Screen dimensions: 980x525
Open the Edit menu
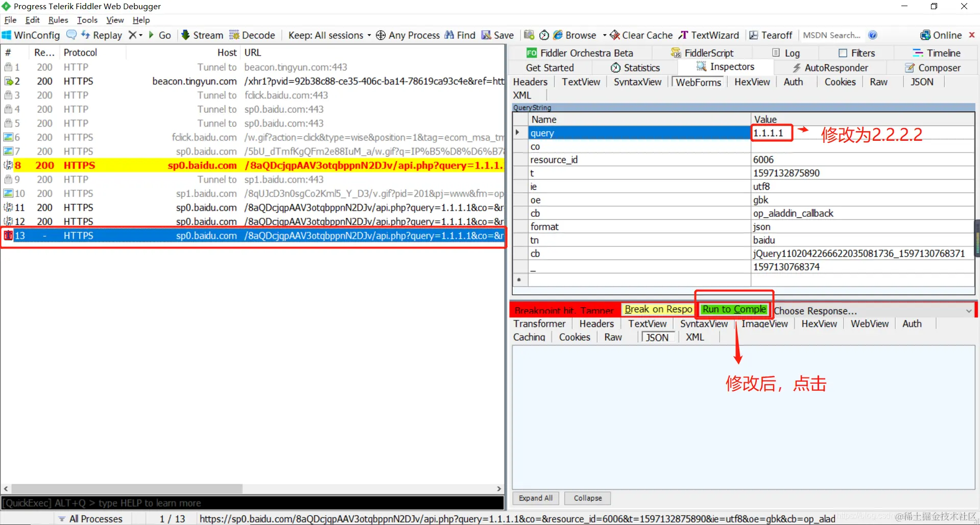point(32,20)
